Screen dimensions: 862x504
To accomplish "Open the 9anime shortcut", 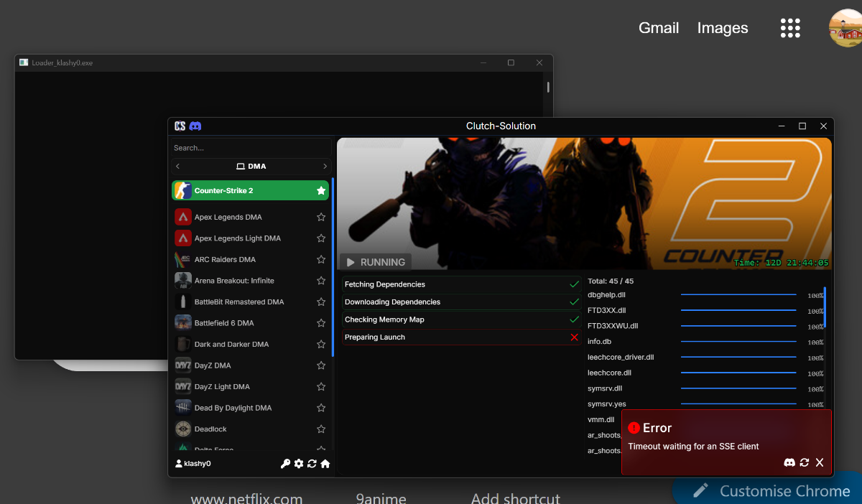I will (381, 498).
